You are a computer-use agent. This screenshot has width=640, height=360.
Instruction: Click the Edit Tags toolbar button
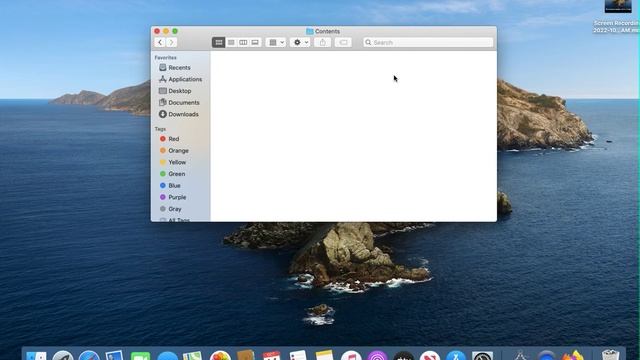tap(343, 42)
